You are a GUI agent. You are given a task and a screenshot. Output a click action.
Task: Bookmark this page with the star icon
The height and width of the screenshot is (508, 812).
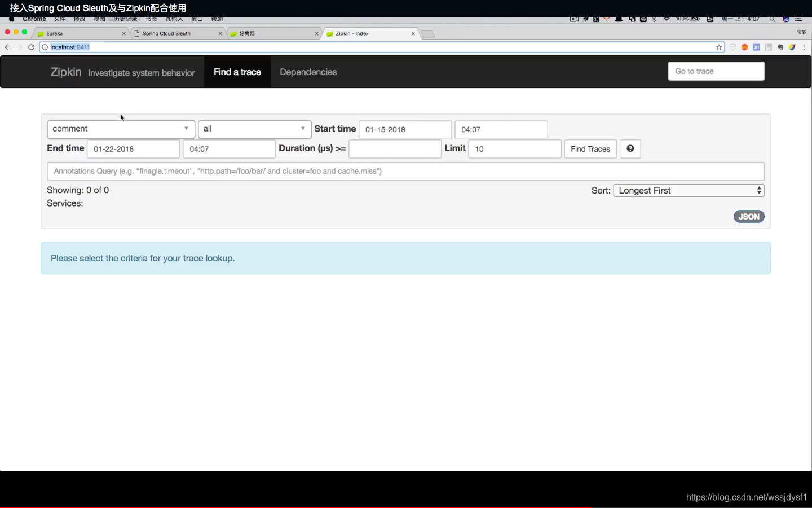click(x=719, y=47)
